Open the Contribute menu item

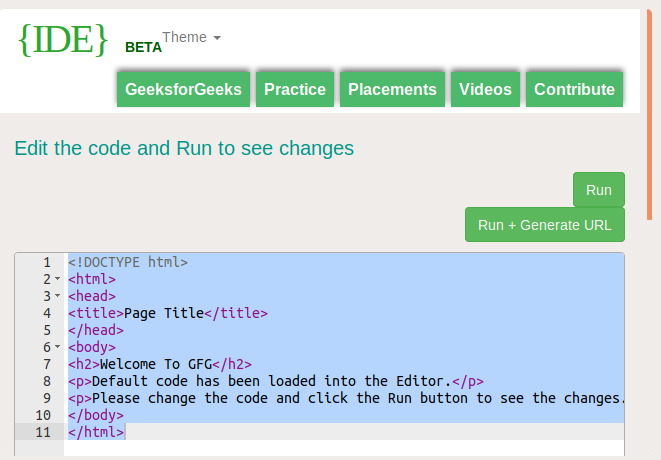(574, 89)
